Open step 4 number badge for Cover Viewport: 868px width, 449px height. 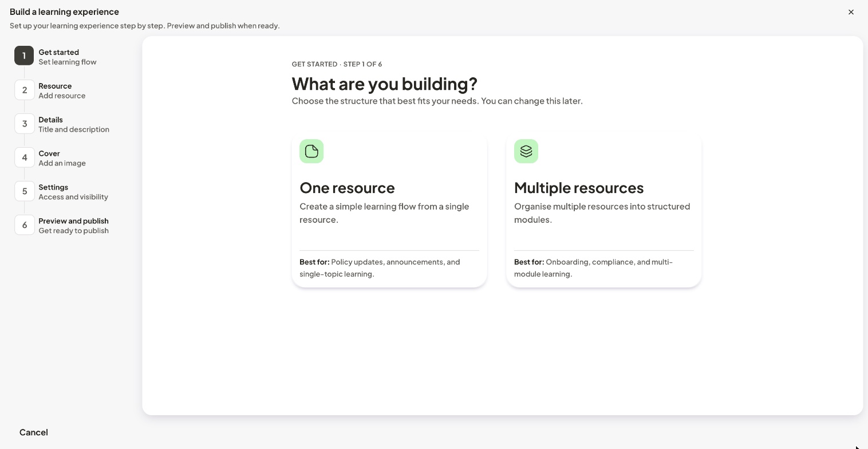coord(25,157)
